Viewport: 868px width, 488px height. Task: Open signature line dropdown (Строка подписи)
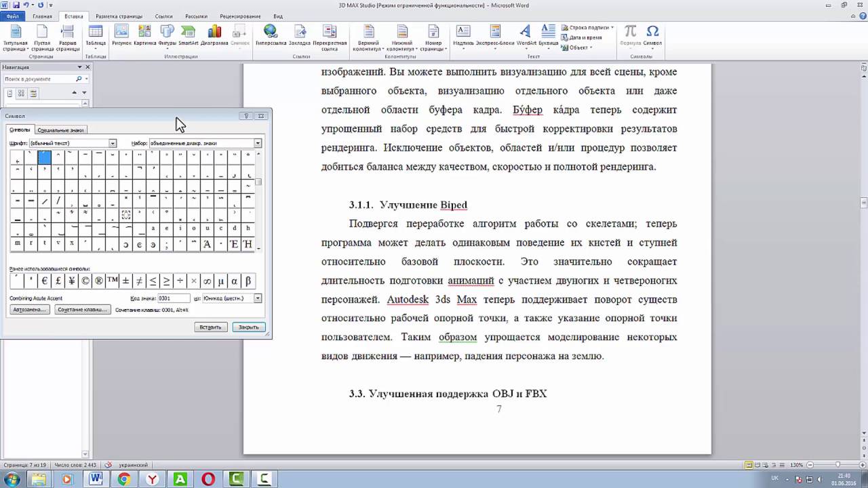(587, 28)
